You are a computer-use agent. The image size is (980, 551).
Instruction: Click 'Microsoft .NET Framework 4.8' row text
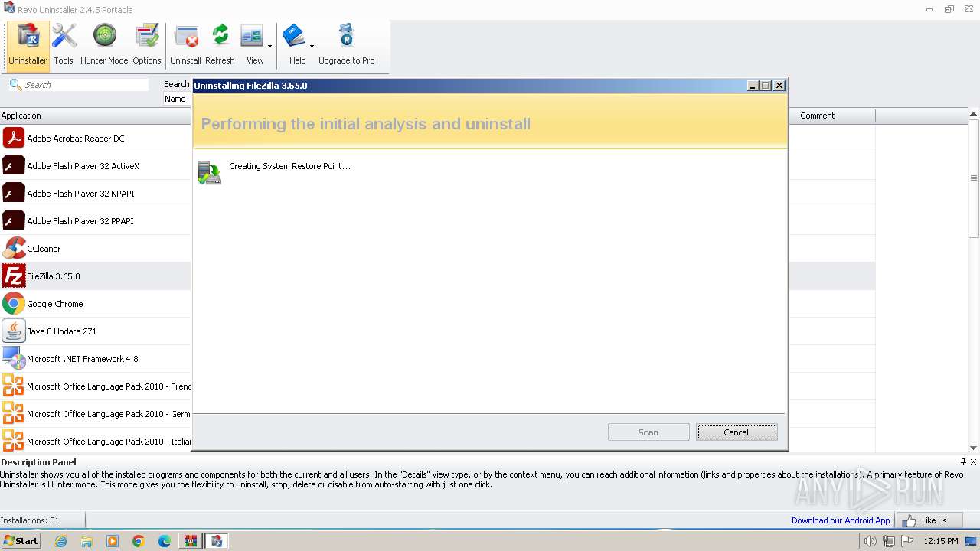tap(83, 359)
